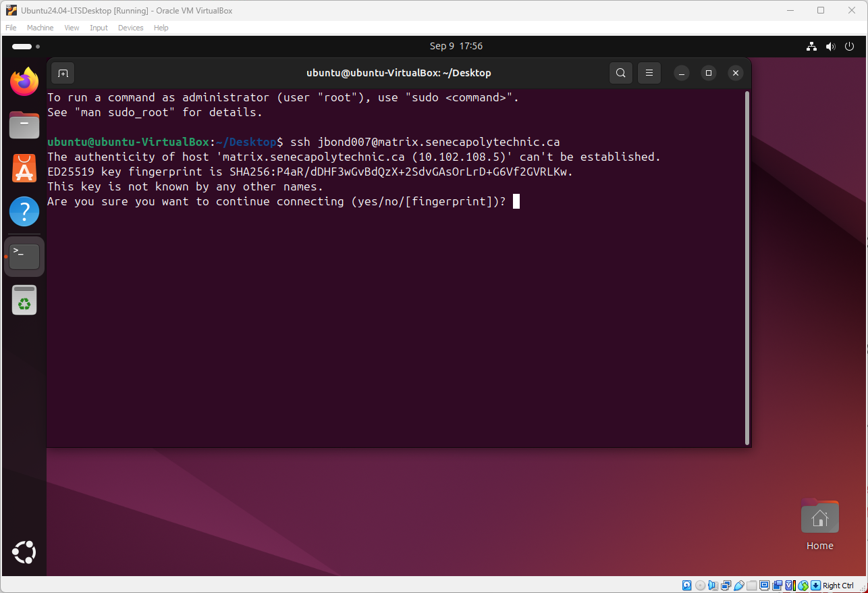Image resolution: width=868 pixels, height=593 pixels.
Task: Select the Terminal icon in dock
Action: pos(24,256)
